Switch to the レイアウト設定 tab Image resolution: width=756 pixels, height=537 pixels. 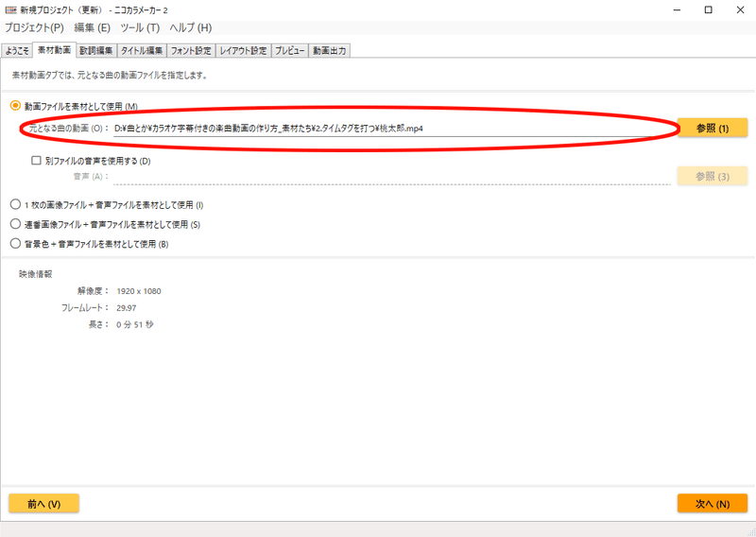click(x=243, y=51)
